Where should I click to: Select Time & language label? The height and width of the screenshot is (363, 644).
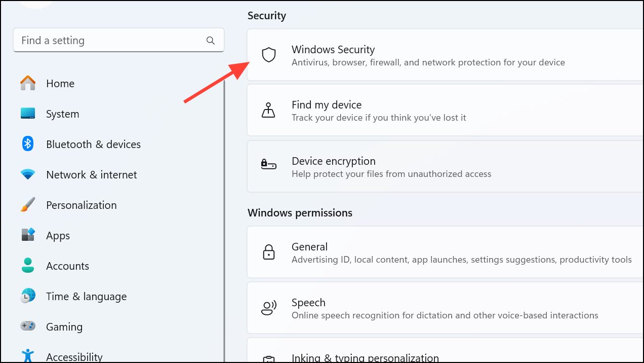[86, 297]
